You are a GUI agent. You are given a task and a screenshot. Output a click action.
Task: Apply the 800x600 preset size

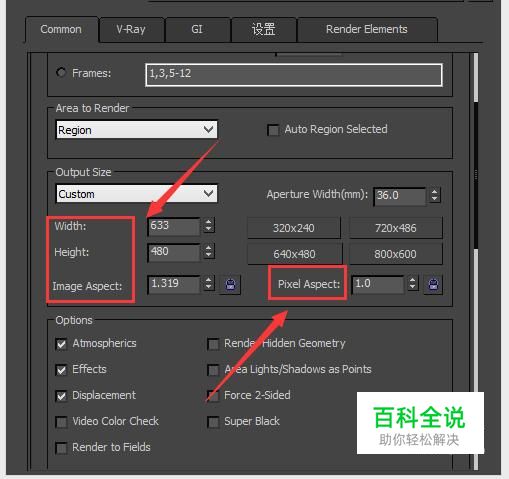pos(396,254)
